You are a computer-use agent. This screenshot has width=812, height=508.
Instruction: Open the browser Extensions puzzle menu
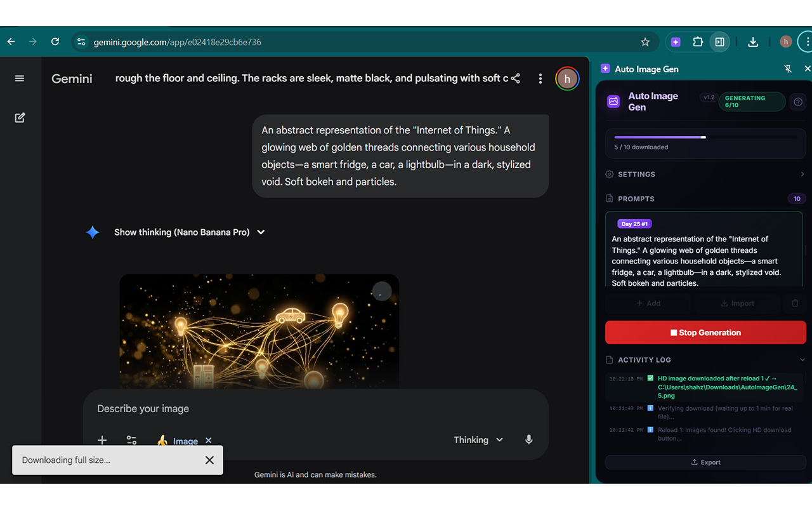click(698, 42)
